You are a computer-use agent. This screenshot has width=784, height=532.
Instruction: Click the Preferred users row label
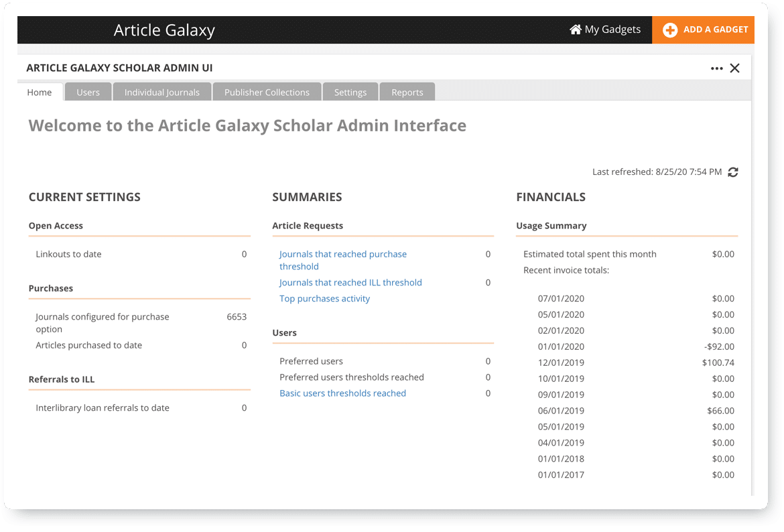point(311,361)
